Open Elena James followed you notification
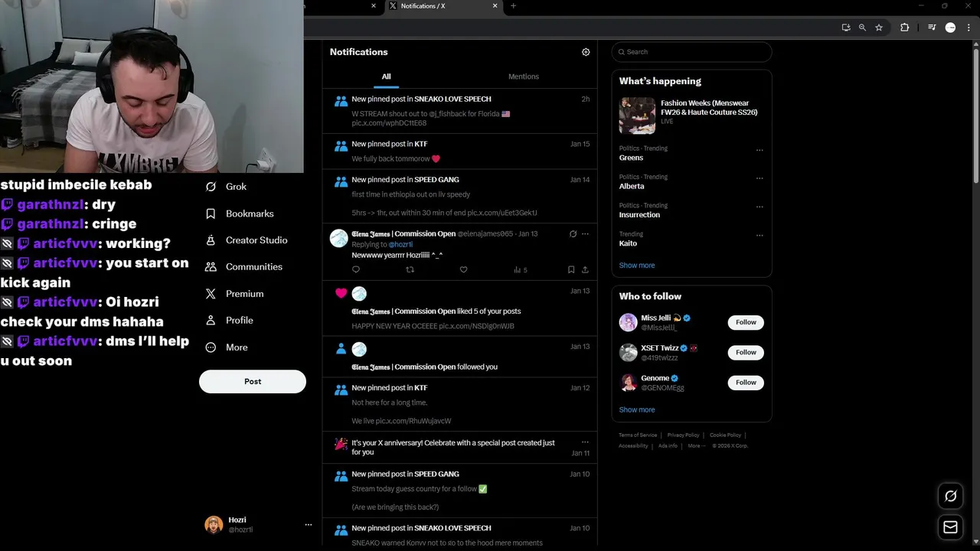This screenshot has width=980, height=551. click(459, 357)
